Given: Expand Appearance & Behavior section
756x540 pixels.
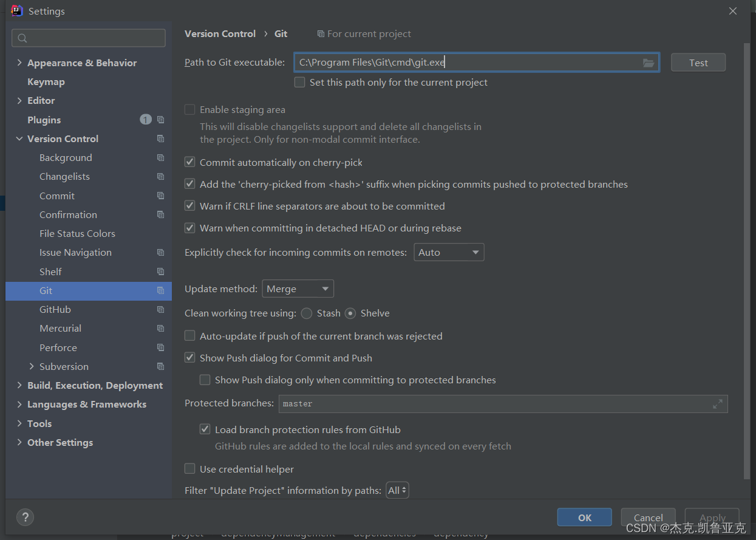Looking at the screenshot, I should 19,63.
